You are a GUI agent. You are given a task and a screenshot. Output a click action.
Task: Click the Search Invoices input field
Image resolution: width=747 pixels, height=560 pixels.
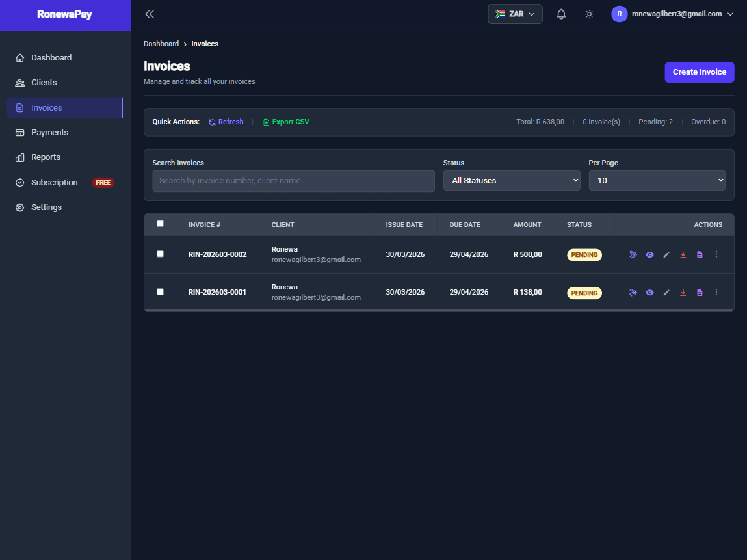pos(293,180)
